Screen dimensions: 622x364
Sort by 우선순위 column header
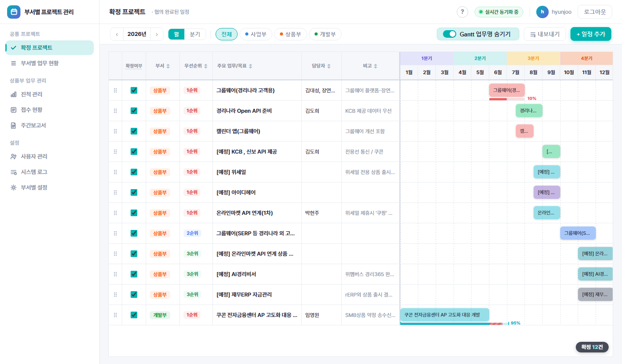click(196, 66)
